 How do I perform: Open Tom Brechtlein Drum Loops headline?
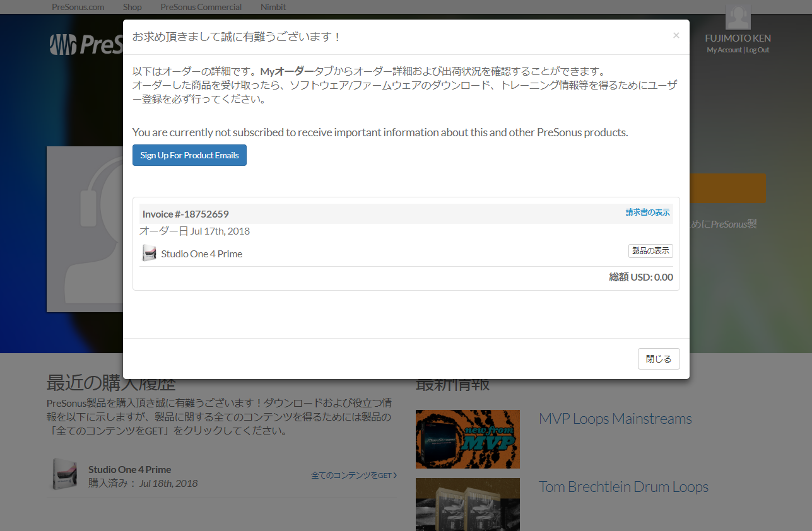(x=623, y=487)
